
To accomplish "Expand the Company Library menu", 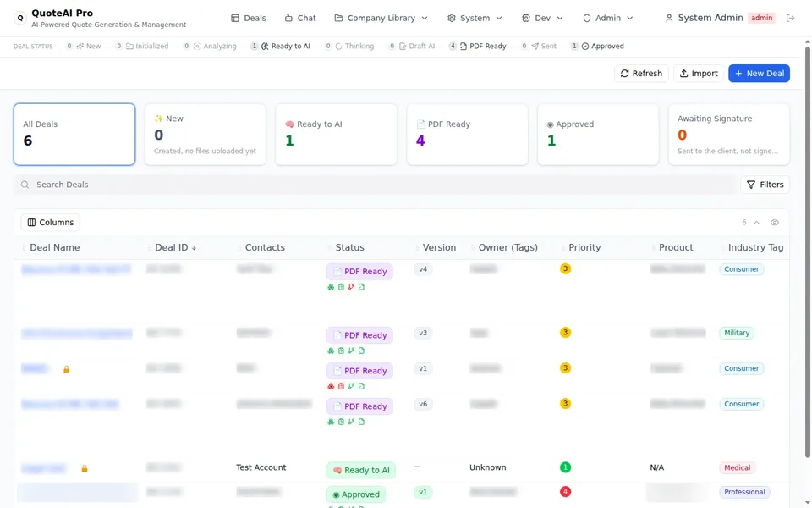I will tap(381, 18).
